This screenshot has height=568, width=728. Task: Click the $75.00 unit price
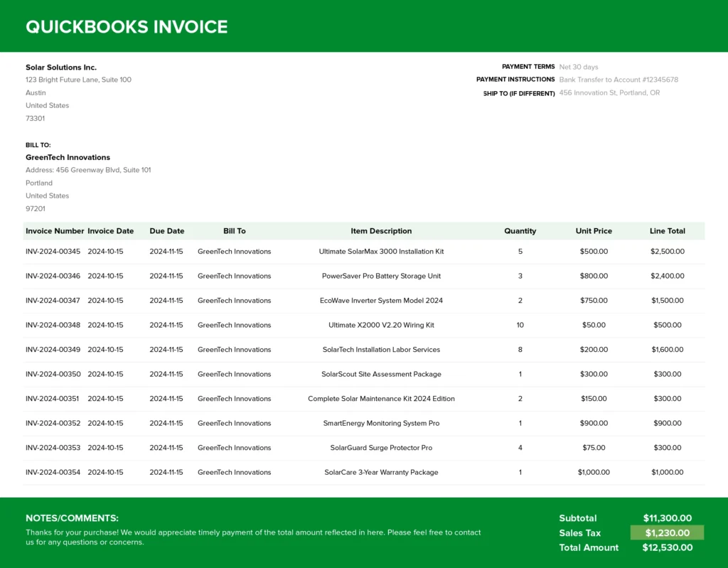tap(594, 448)
